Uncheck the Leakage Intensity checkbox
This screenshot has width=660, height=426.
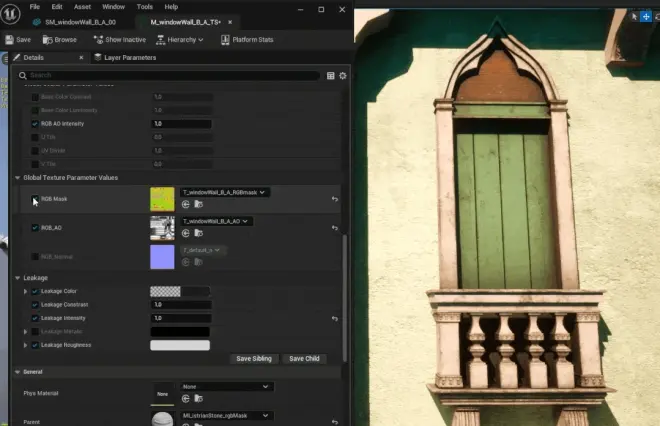[x=35, y=318]
